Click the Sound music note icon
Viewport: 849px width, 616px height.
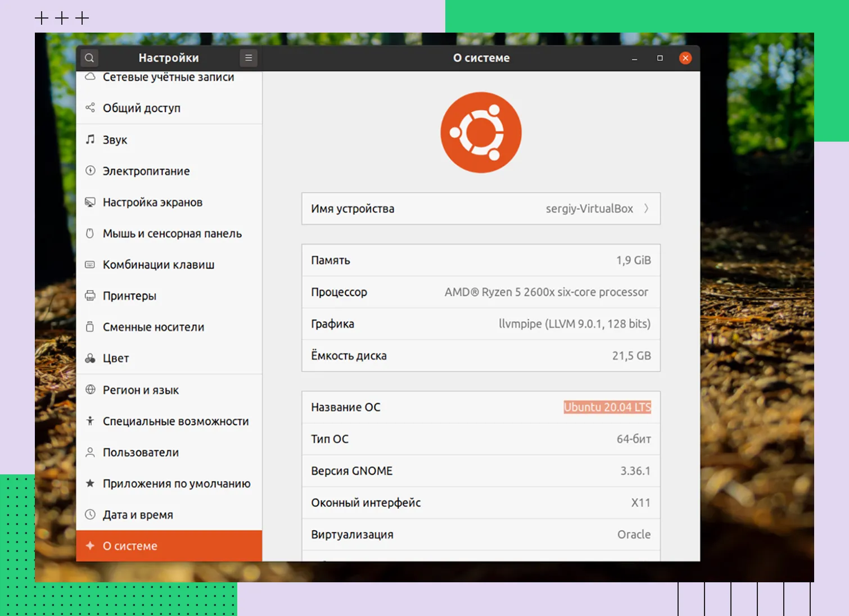tap(90, 139)
